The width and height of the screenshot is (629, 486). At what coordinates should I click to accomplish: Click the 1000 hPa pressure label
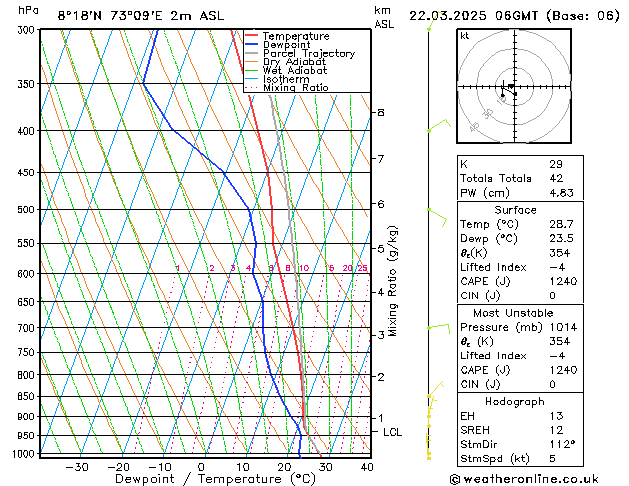tap(26, 454)
